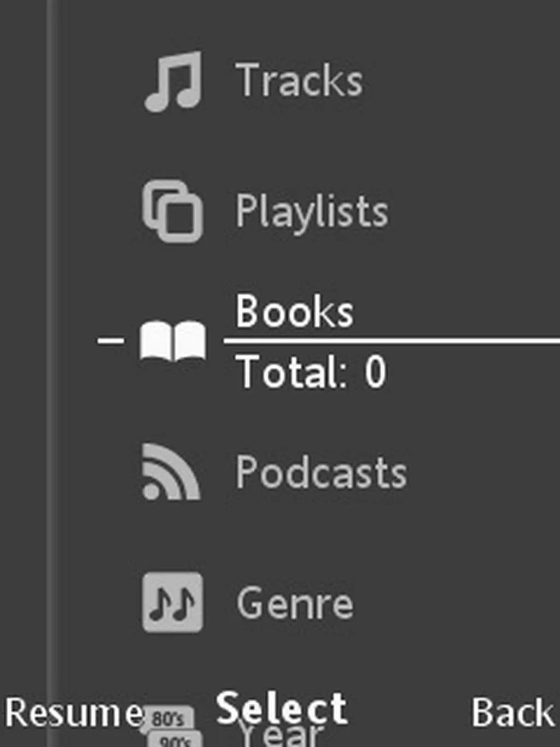Click the 90's tag at the bottom

tap(175, 741)
